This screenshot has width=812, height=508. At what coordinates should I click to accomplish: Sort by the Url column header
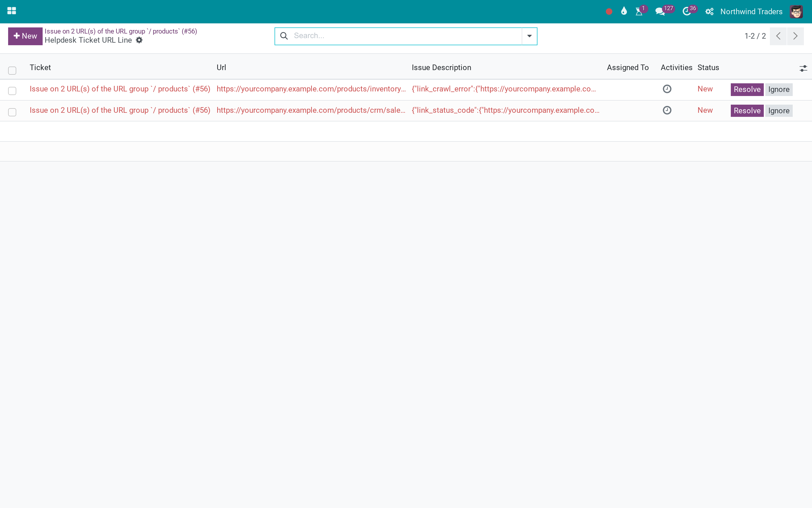tap(221, 68)
